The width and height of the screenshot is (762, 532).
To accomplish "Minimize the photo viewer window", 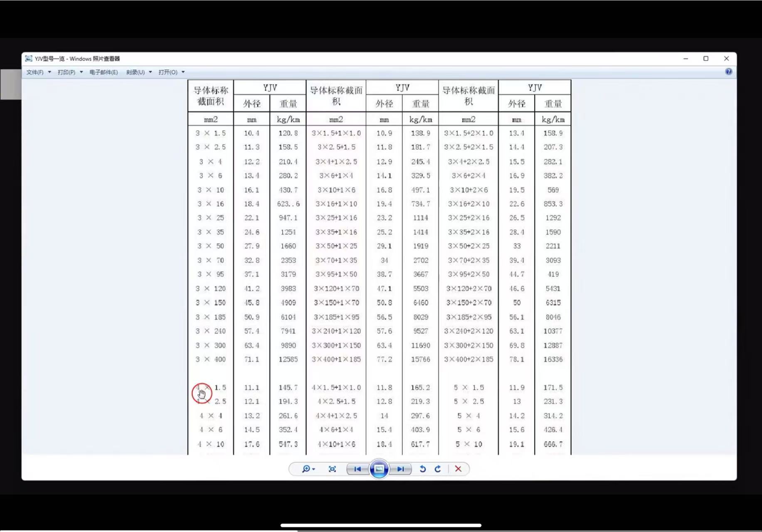I will 686,59.
